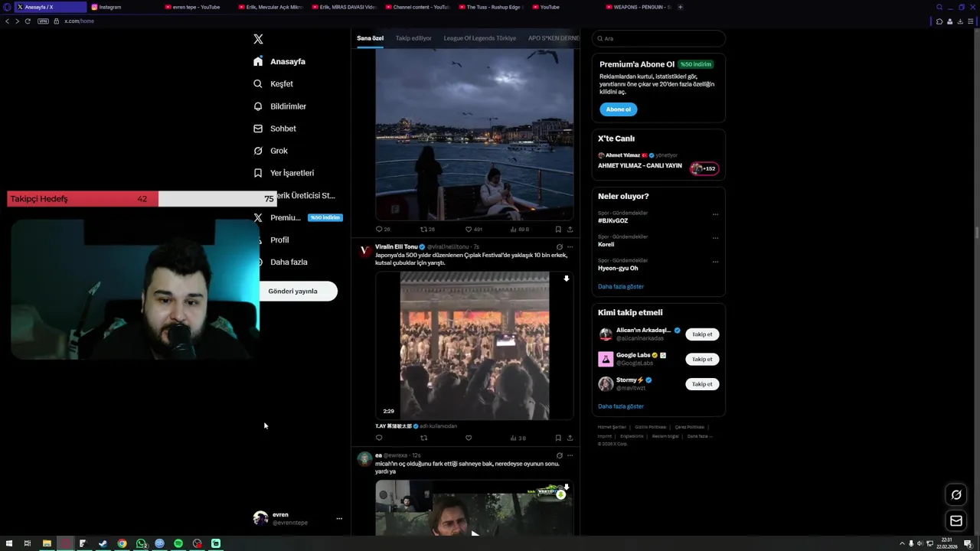980x551 pixels.
Task: Switch to Instagram browser tab
Action: point(122,7)
